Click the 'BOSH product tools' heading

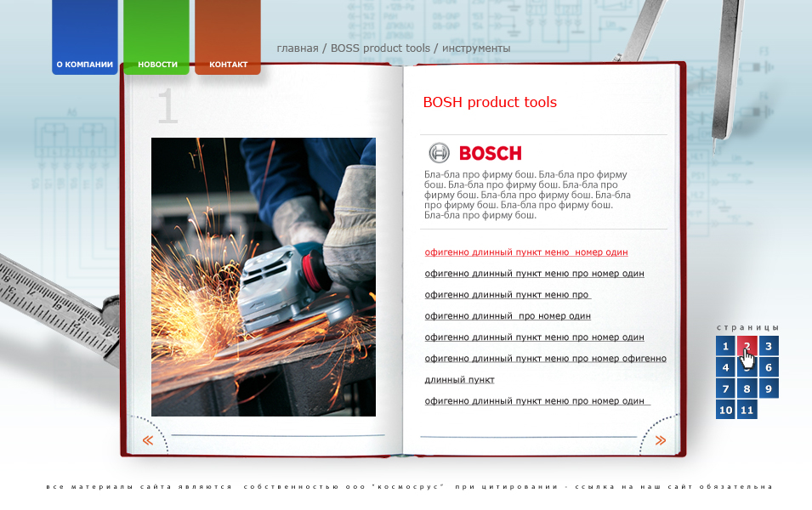click(490, 102)
